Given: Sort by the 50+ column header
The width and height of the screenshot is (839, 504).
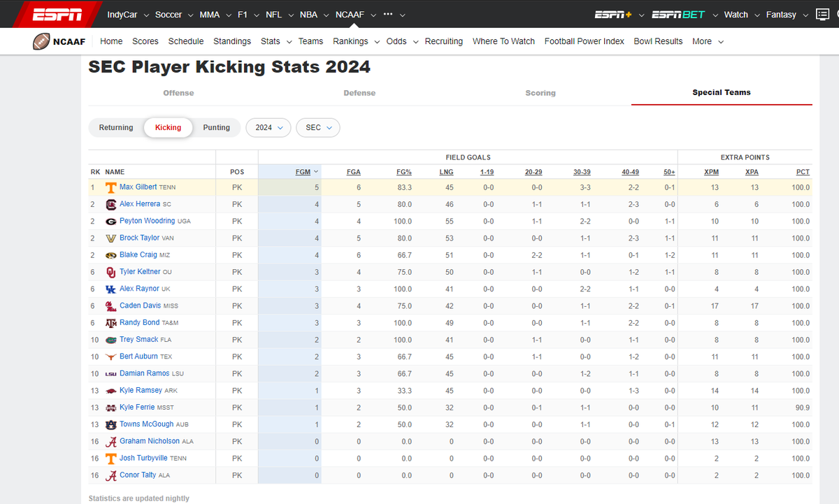Looking at the screenshot, I should coord(670,172).
